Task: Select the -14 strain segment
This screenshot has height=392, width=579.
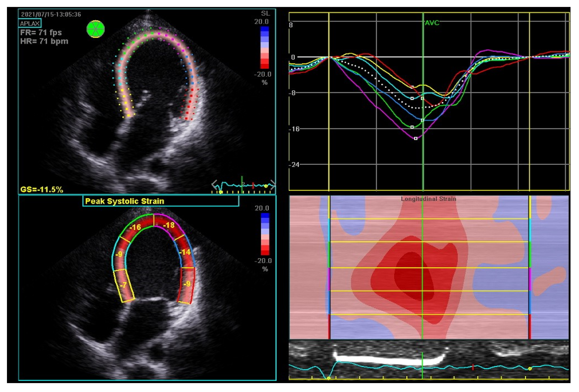Action: click(185, 252)
